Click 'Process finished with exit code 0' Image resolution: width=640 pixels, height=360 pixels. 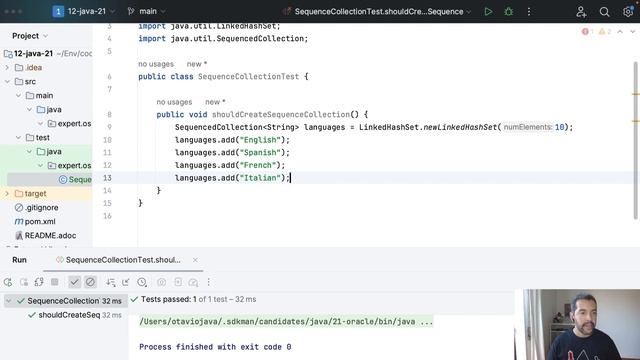coord(215,347)
